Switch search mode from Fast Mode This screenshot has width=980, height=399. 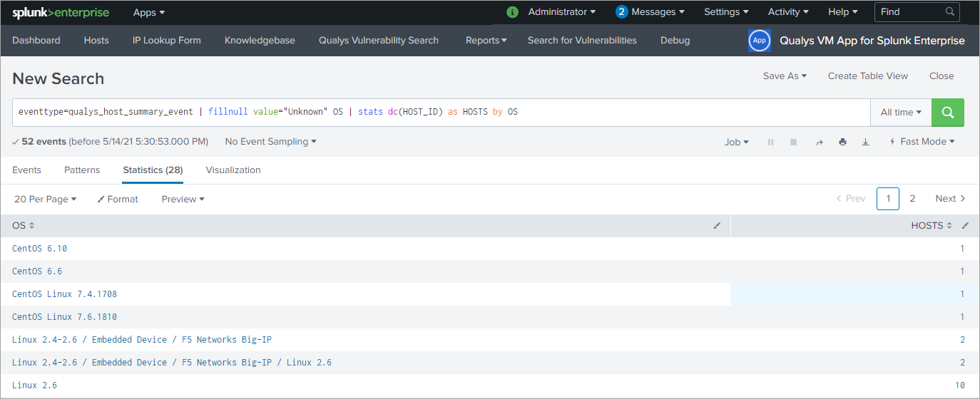click(922, 142)
